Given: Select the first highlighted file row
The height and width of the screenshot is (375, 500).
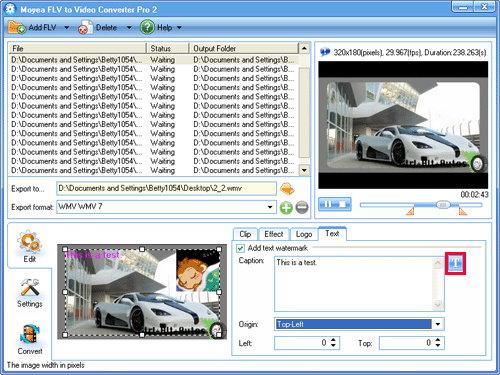Looking at the screenshot, I should pos(154,60).
